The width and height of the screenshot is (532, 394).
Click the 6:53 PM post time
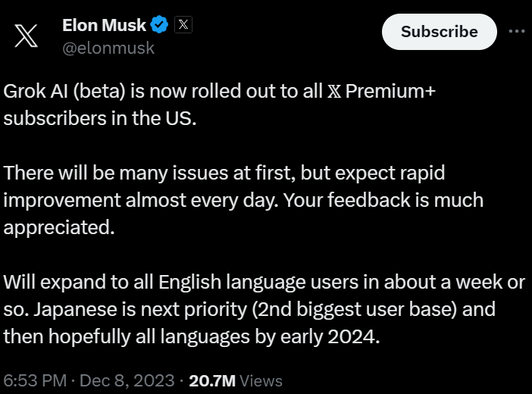coord(34,380)
